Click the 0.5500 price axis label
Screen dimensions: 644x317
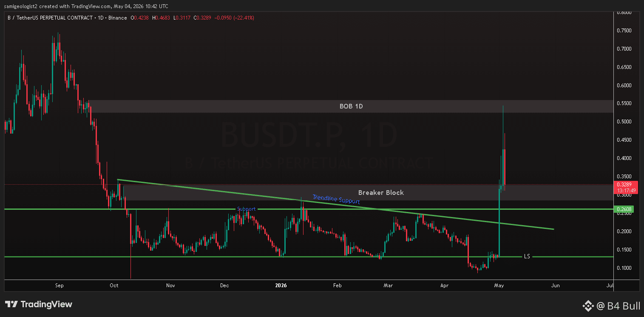(624, 103)
